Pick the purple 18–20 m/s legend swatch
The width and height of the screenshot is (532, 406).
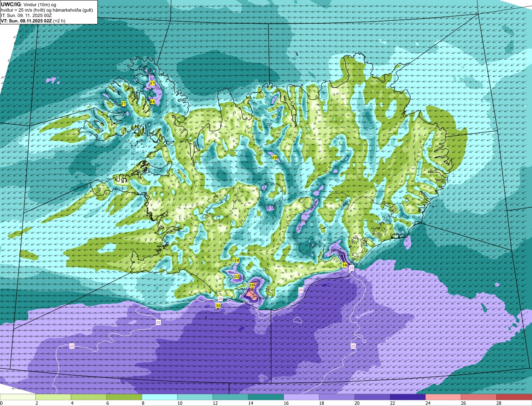337,397
